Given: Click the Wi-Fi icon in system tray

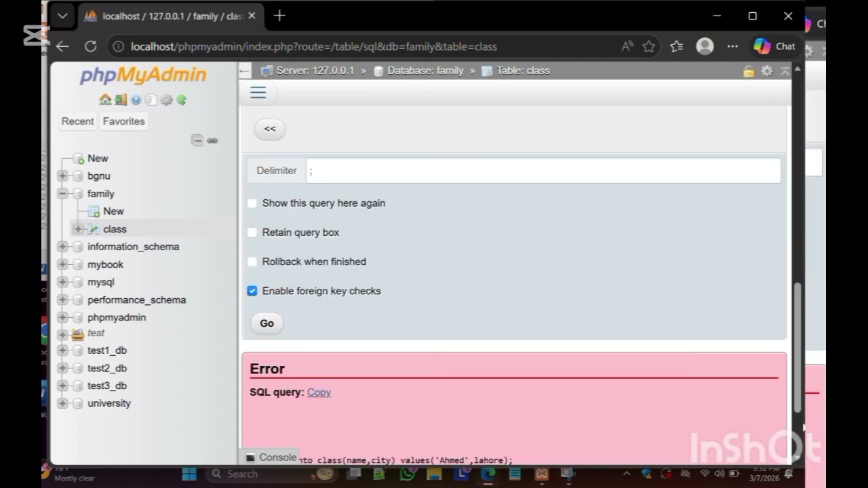Looking at the screenshot, I should (x=705, y=474).
